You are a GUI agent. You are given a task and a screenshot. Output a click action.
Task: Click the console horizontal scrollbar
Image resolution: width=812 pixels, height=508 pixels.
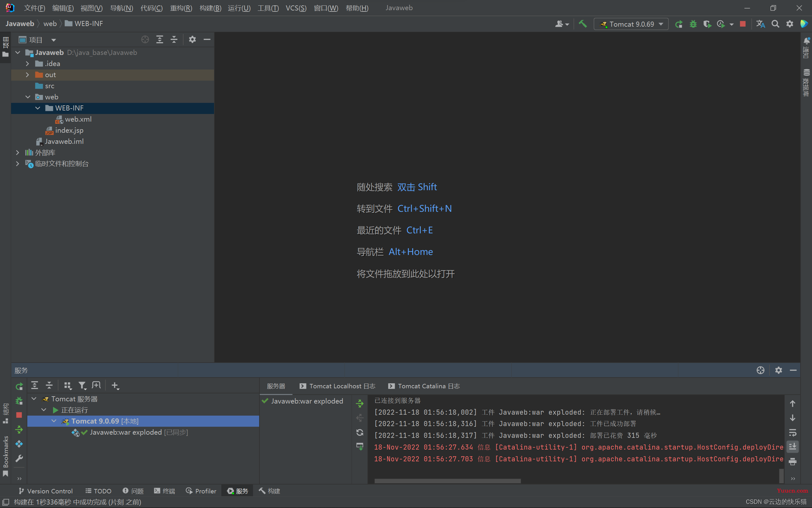click(x=447, y=481)
